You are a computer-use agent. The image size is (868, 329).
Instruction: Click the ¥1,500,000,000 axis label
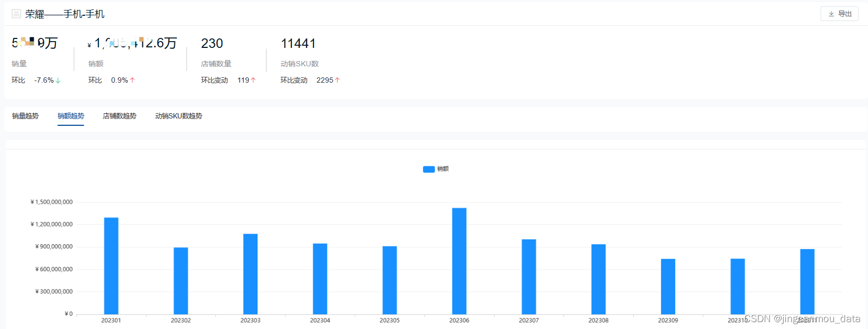[52, 202]
